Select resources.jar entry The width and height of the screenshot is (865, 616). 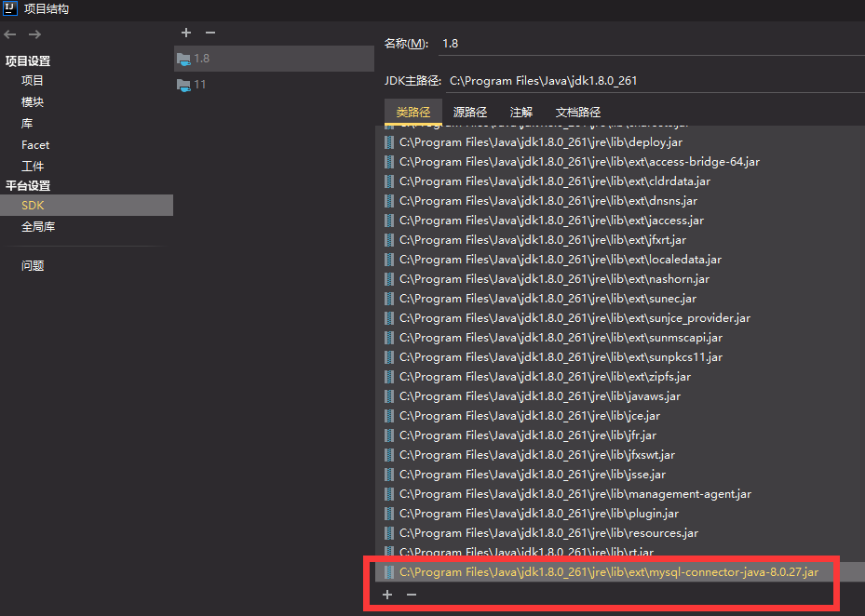[x=620, y=533]
